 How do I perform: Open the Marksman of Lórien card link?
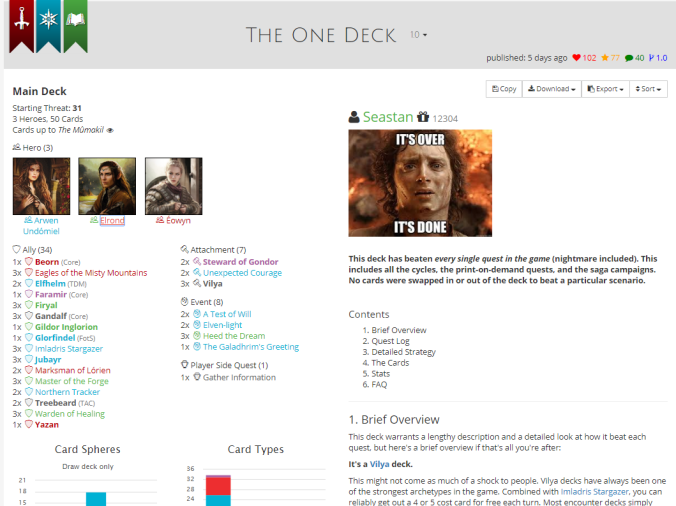[72, 370]
